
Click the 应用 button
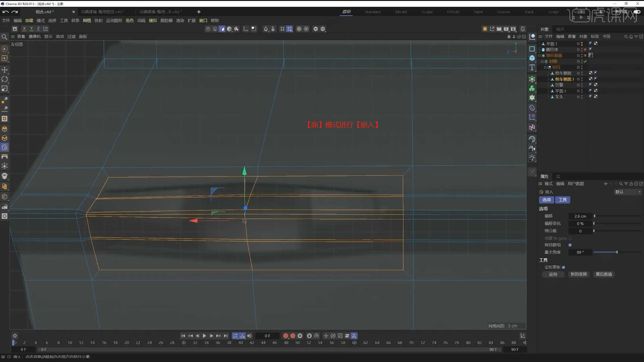click(x=553, y=274)
